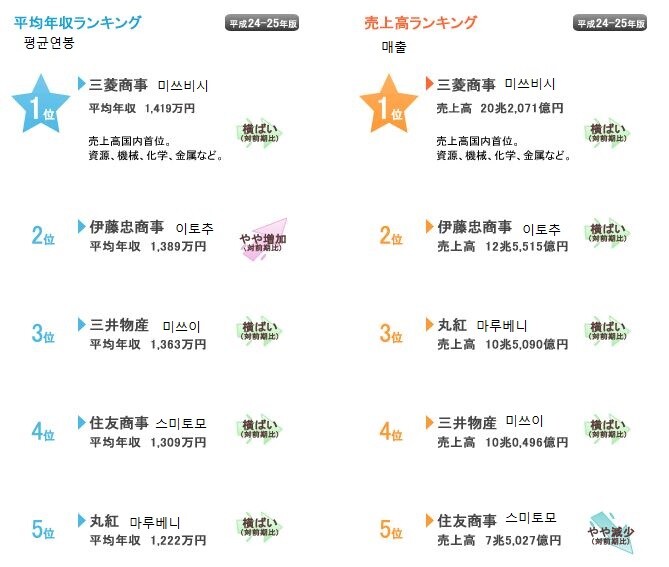Open 三井物産 in sales ranking
This screenshot has width=669, height=567.
tap(467, 423)
